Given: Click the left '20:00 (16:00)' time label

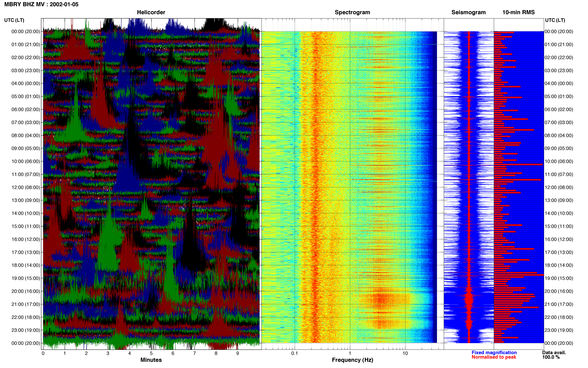Looking at the screenshot, I should [26, 291].
